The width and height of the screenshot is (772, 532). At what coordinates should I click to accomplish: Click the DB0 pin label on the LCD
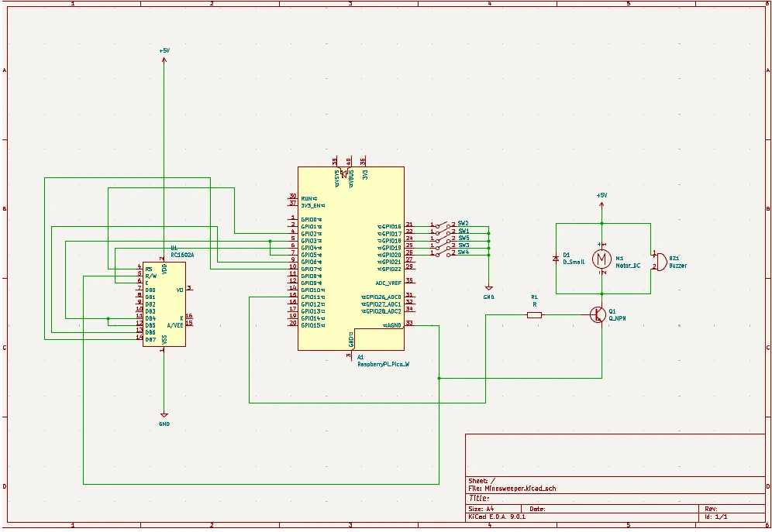[150, 290]
